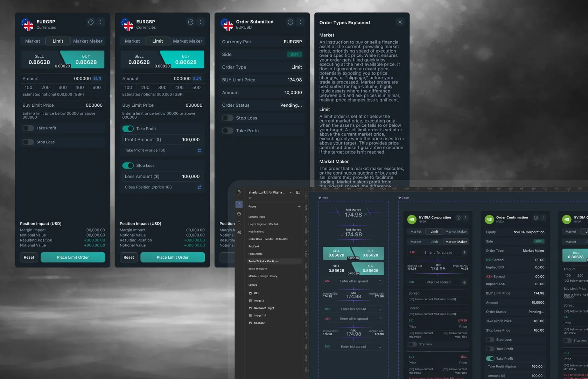The image size is (588, 379).
Task: Choose the 300 amount preset in the ticket with Profit Amount
Action: click(162, 87)
